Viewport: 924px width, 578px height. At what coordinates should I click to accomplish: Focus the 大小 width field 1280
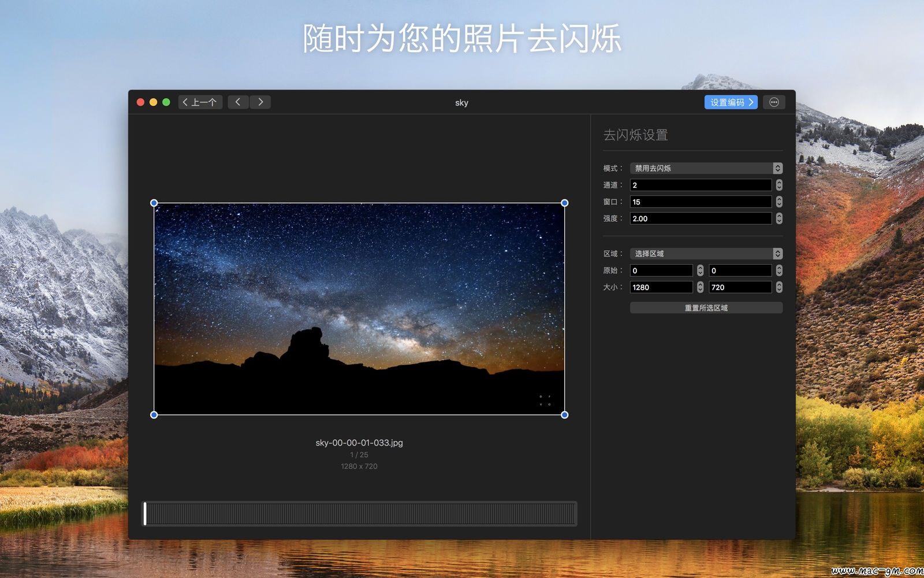tap(661, 287)
